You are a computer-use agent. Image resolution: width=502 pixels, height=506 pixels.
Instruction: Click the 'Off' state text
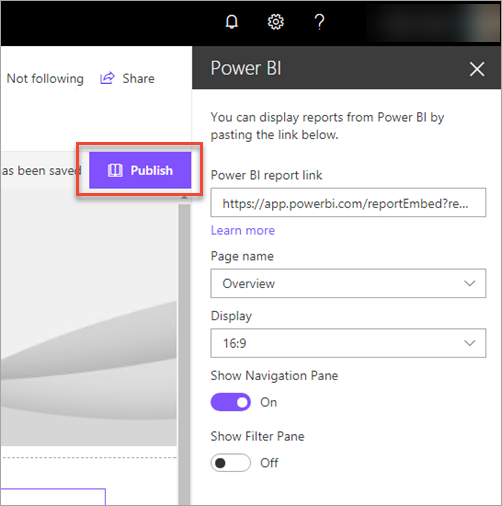tap(269, 463)
